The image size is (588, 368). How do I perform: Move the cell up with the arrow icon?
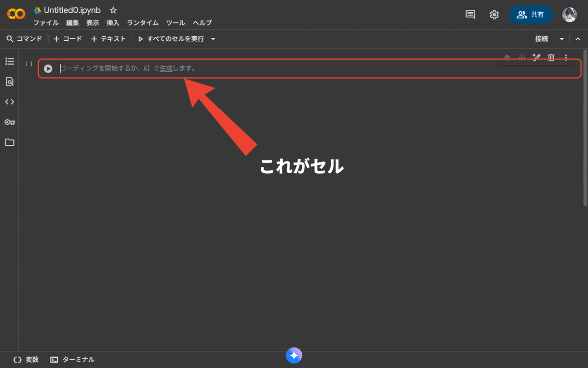[x=507, y=57]
